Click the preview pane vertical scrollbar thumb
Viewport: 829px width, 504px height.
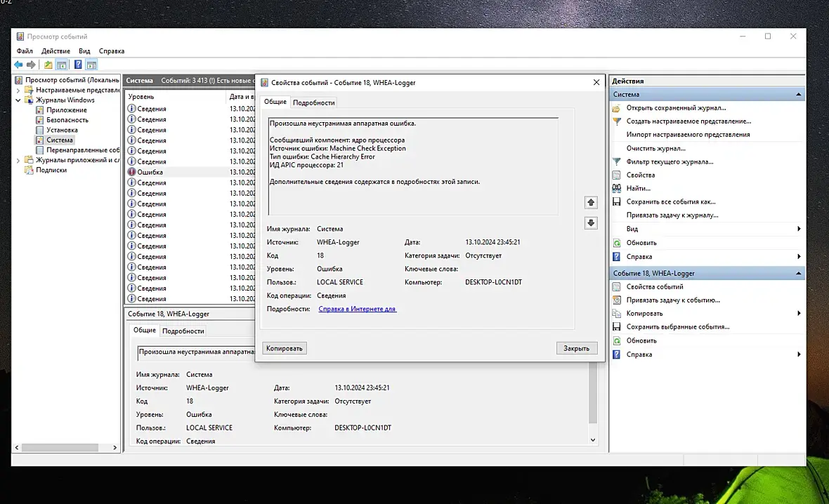(x=593, y=394)
